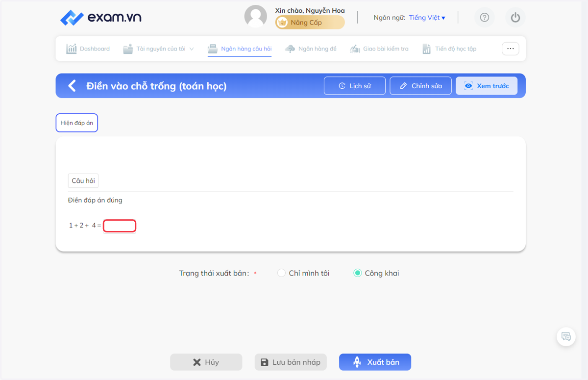Open the chat feedback floating icon
This screenshot has width=588, height=380.
click(566, 336)
